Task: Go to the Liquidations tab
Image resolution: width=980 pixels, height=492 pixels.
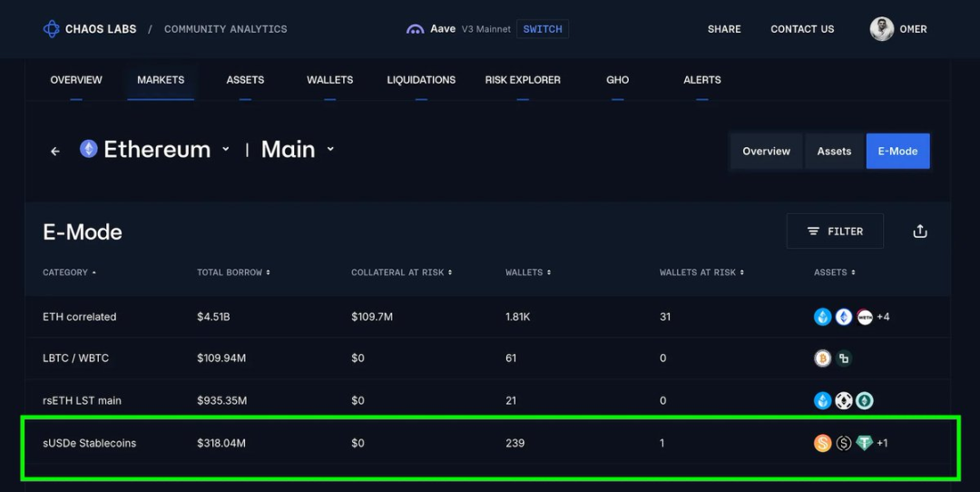Action: (x=421, y=80)
